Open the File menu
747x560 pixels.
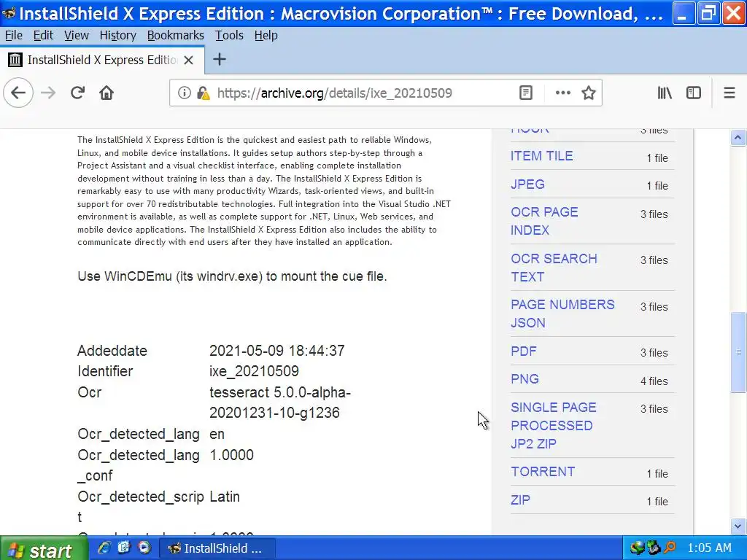click(x=13, y=35)
